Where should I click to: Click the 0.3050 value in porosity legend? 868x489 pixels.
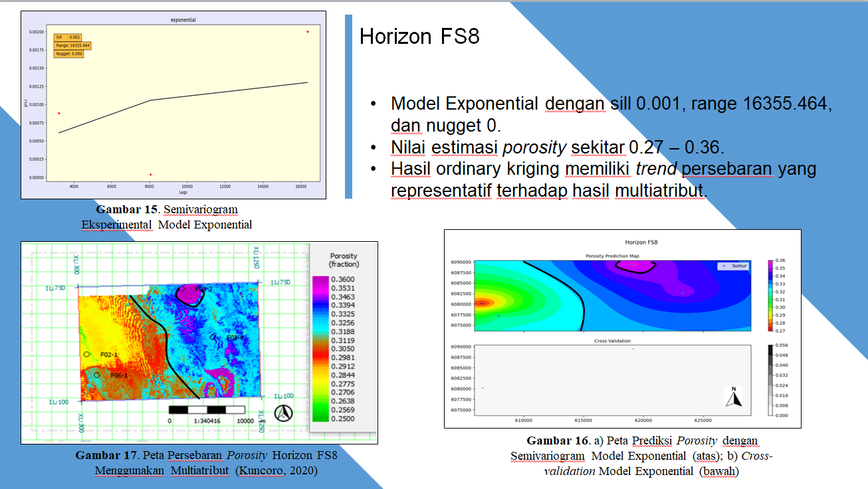click(x=343, y=349)
